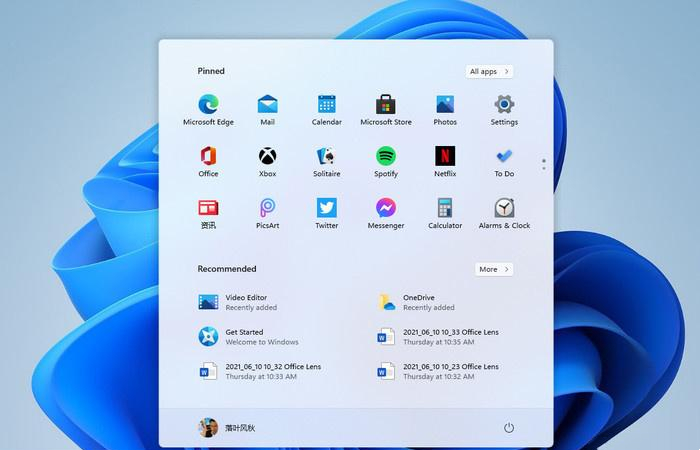
Task: Open Alarms & Clock app
Action: click(504, 208)
